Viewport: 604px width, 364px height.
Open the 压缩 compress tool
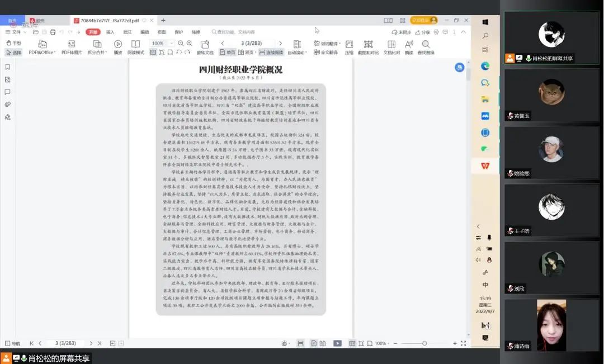tap(349, 44)
